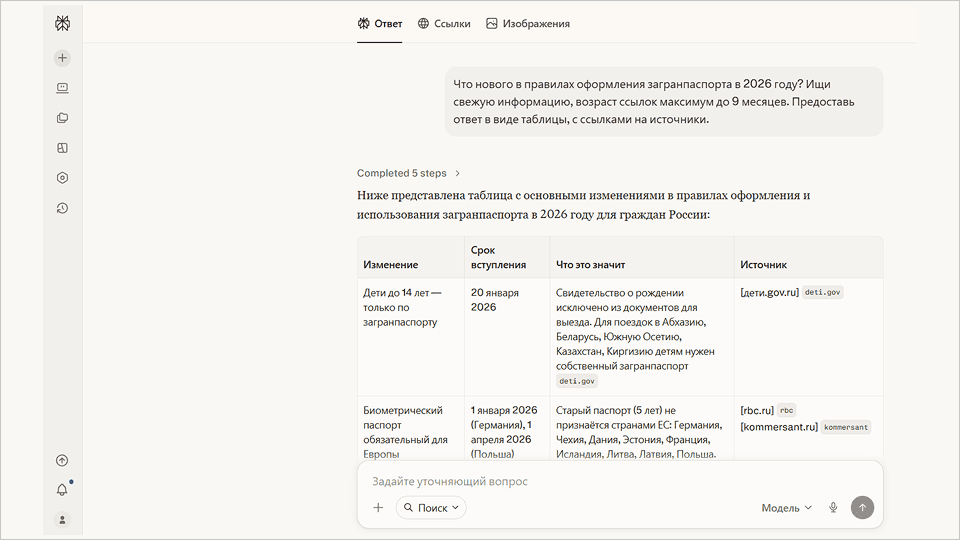Attach a file with the plus icon
This screenshot has height=540, width=960.
tap(378, 508)
